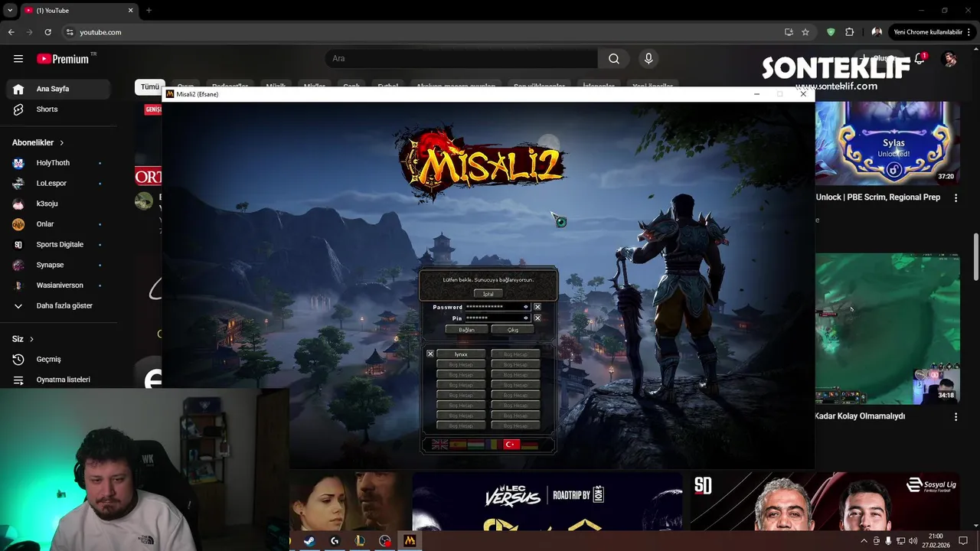Close the YouTube browser tab

tap(130, 11)
